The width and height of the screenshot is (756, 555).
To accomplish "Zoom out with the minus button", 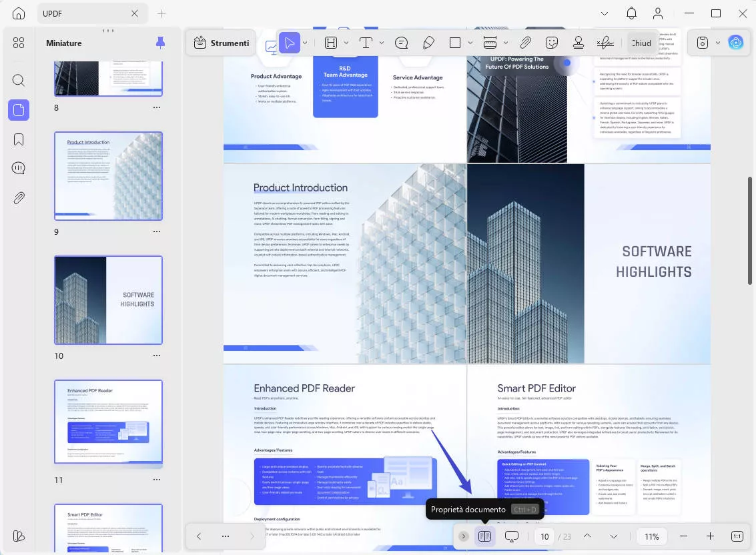I will pos(683,536).
